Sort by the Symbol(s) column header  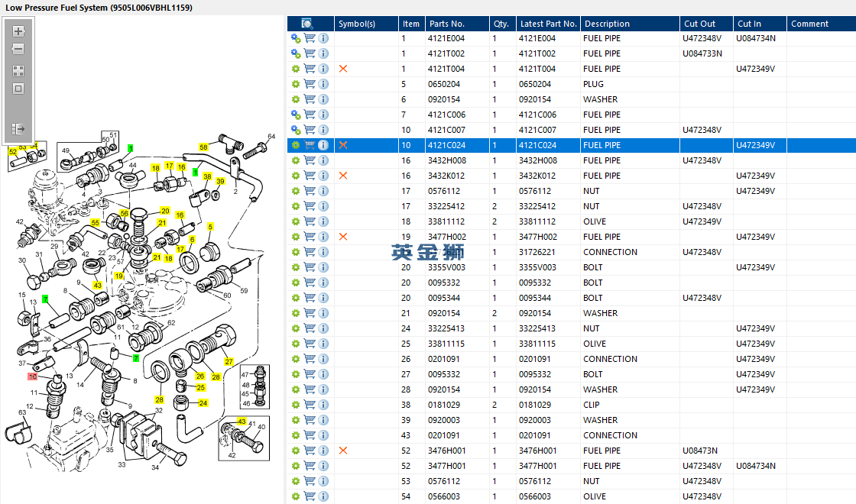pos(366,24)
